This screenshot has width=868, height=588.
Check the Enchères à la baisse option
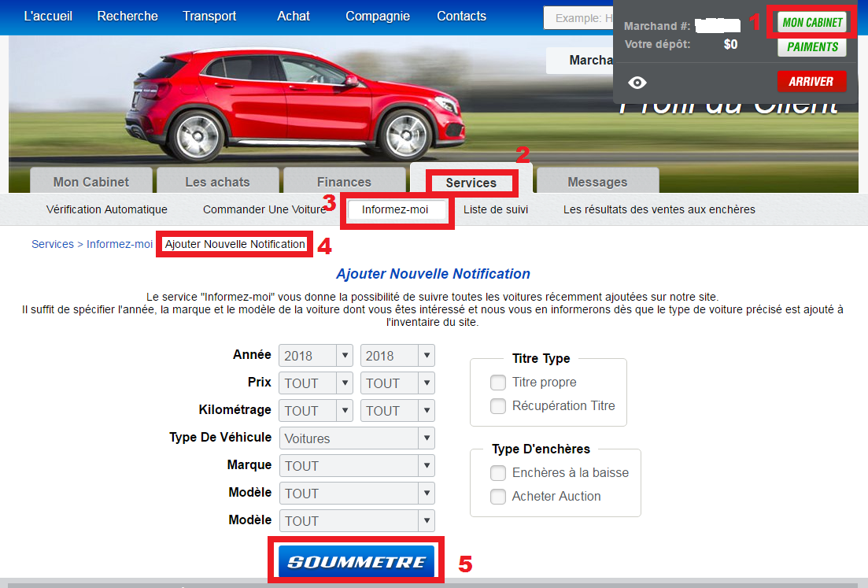click(498, 473)
